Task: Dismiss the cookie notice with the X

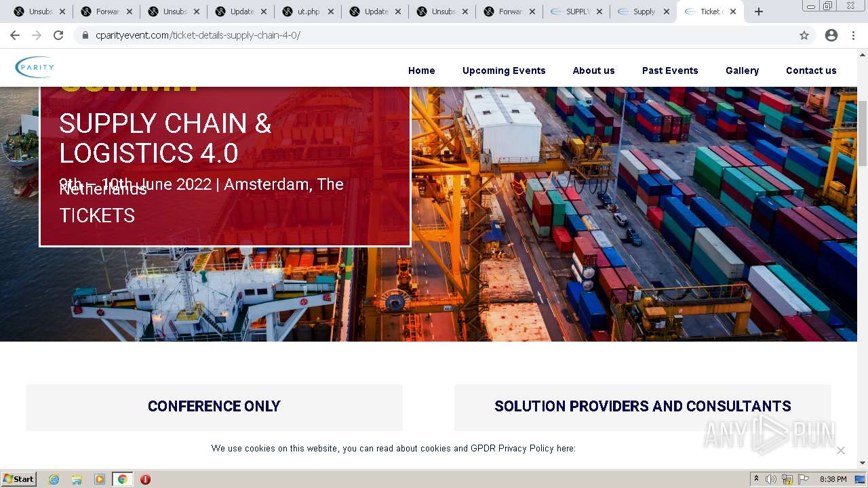Action: 841,450
